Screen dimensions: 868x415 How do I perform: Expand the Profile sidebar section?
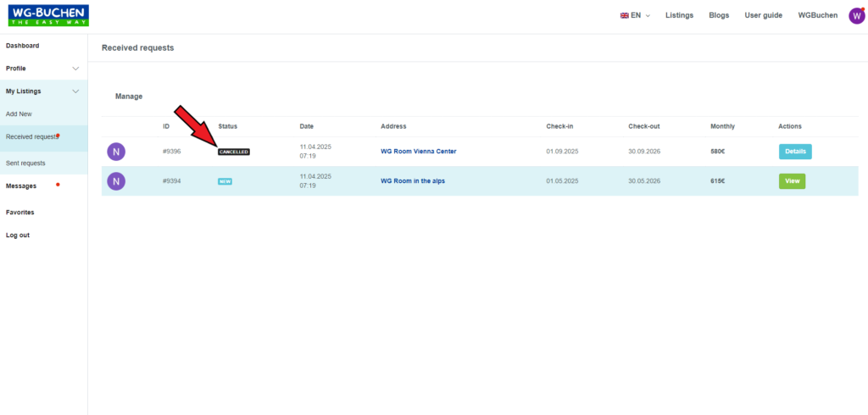pos(44,69)
